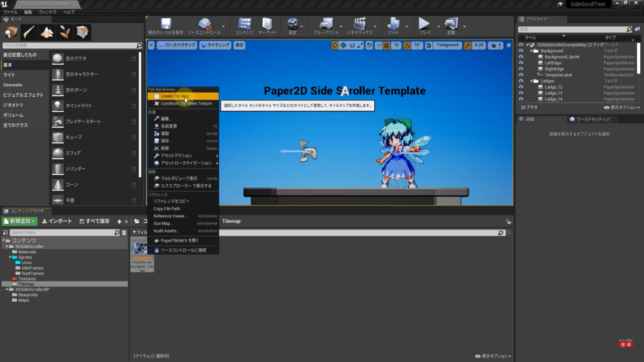Collapse the Ledges folder in Outliner
The image size is (644, 362).
pyautogui.click(x=530, y=81)
